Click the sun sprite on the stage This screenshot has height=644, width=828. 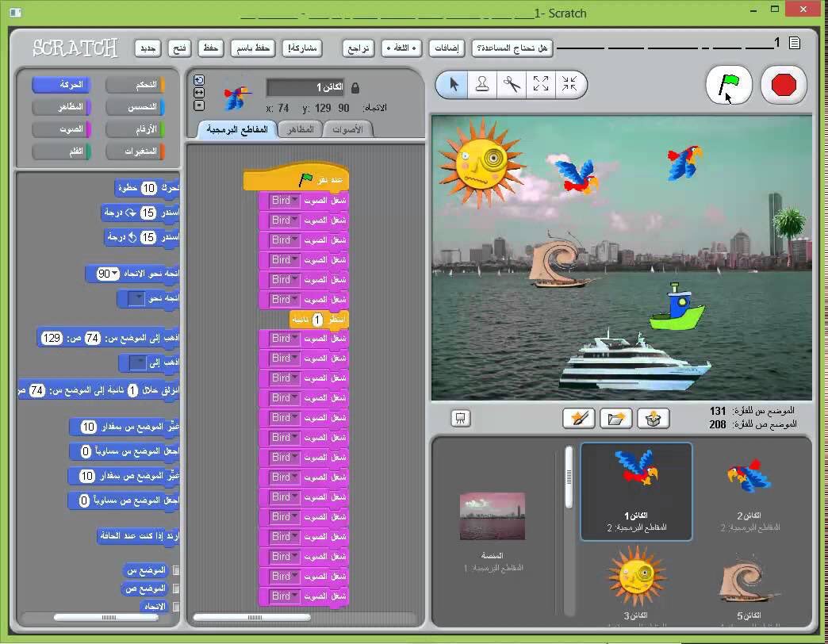click(481, 163)
